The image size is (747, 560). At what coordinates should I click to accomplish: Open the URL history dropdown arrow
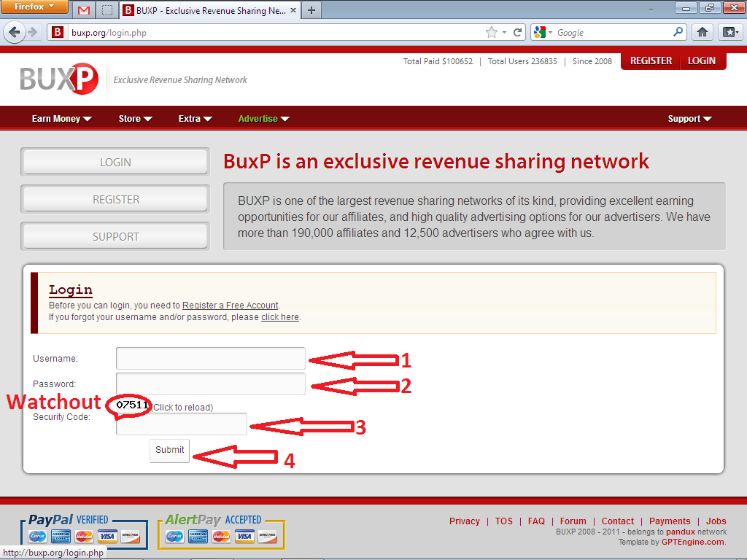coord(505,32)
